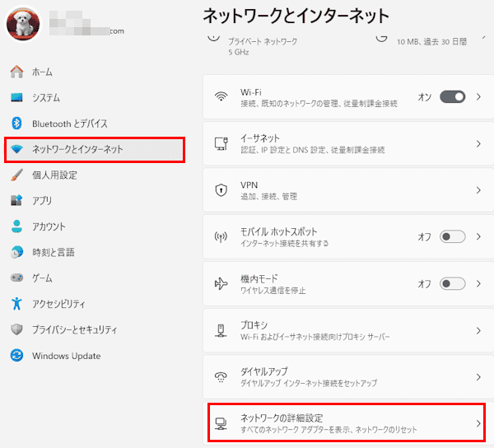494x448 pixels.
Task: Click the paintbrush icon for 個人用設定
Action: (16, 175)
